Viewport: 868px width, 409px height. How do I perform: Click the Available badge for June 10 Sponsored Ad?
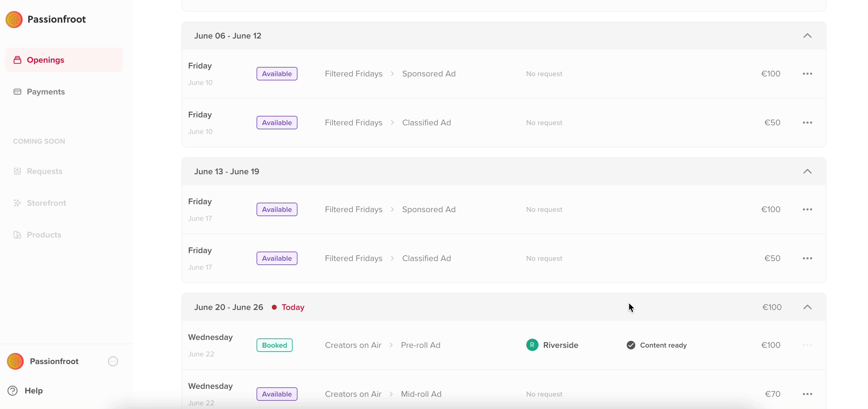click(x=277, y=73)
